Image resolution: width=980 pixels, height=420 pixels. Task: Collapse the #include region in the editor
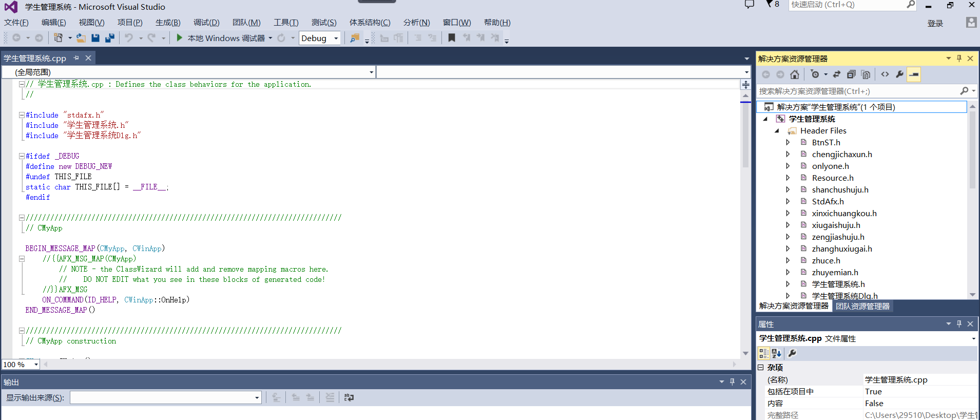pyautogui.click(x=22, y=115)
